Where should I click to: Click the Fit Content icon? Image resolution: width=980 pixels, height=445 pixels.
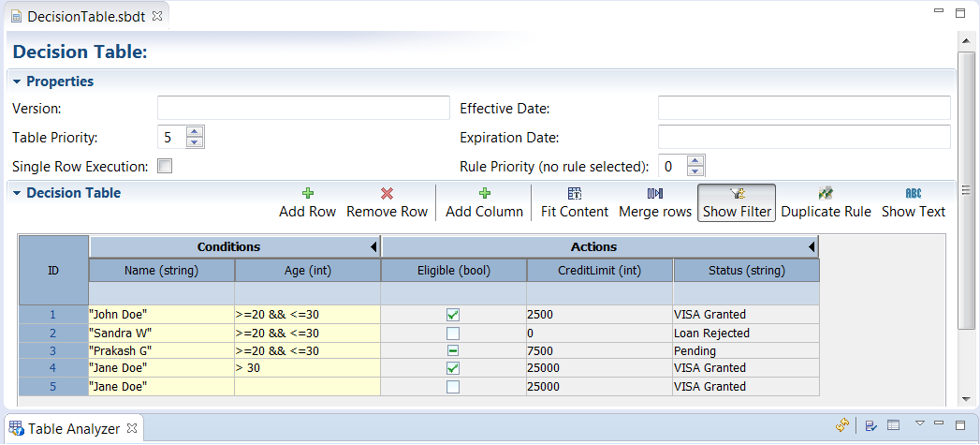point(575,194)
